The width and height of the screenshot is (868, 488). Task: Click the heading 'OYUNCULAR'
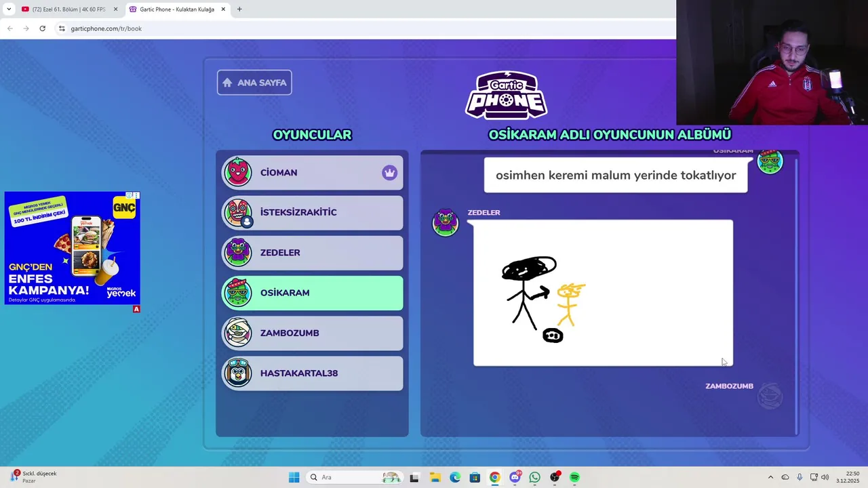tap(312, 135)
